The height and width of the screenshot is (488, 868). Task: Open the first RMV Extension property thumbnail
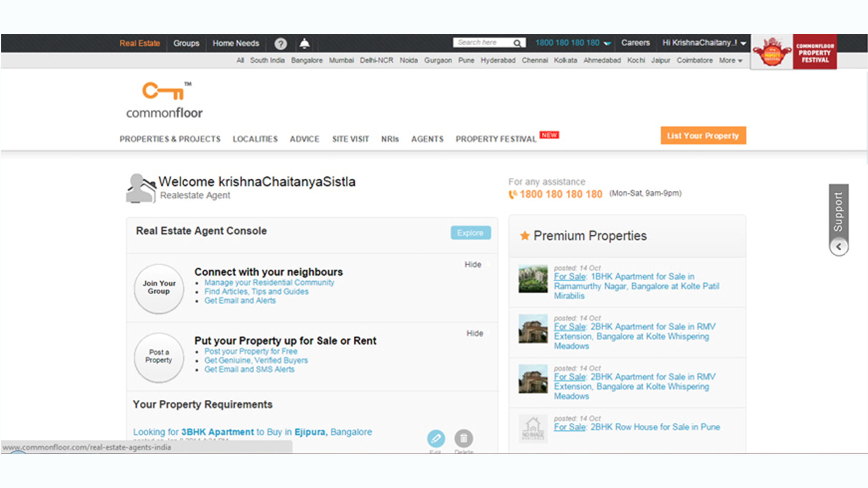(533, 329)
